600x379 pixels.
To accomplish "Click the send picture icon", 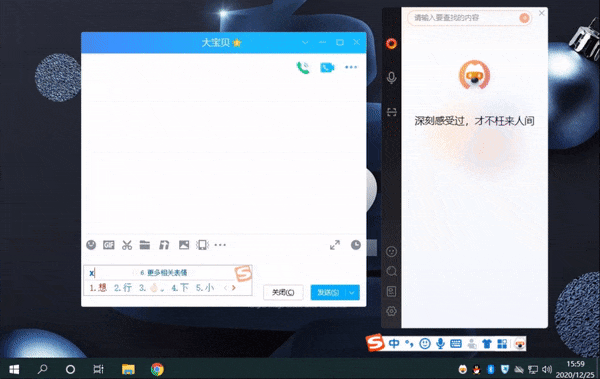I will click(x=184, y=245).
